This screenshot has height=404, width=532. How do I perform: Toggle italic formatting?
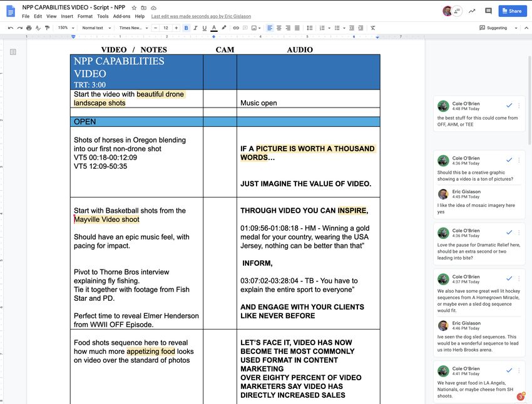(195, 28)
